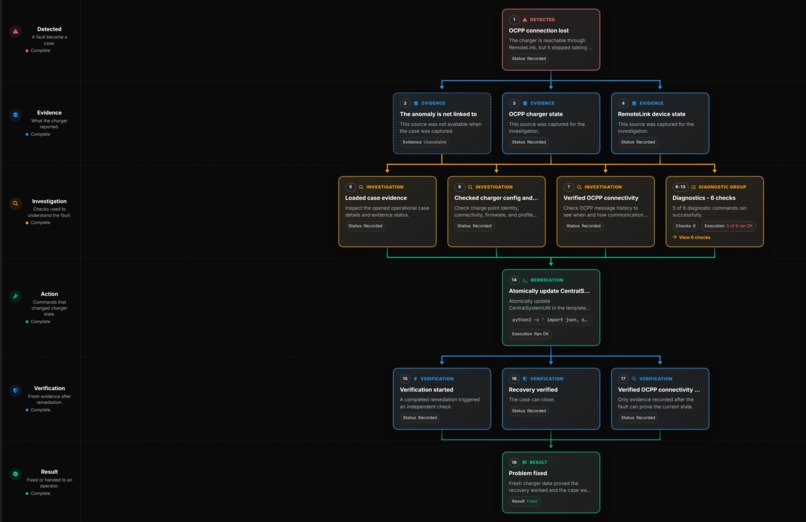The height and width of the screenshot is (522, 806).
Task: Click the bolt icon on Verification started card
Action: coord(415,379)
